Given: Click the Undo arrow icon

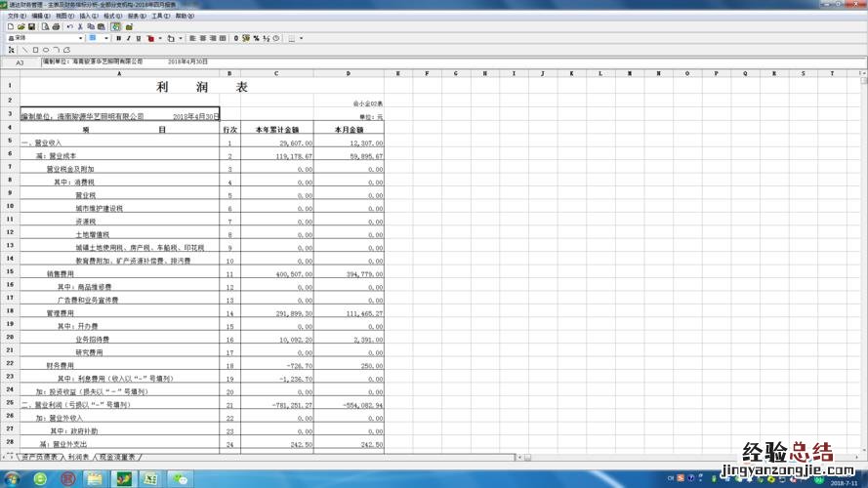Looking at the screenshot, I should (69, 26).
